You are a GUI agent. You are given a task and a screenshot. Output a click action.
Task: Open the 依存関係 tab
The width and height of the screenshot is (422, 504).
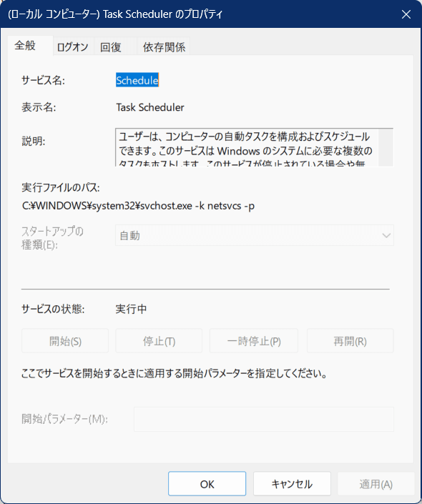tap(164, 47)
